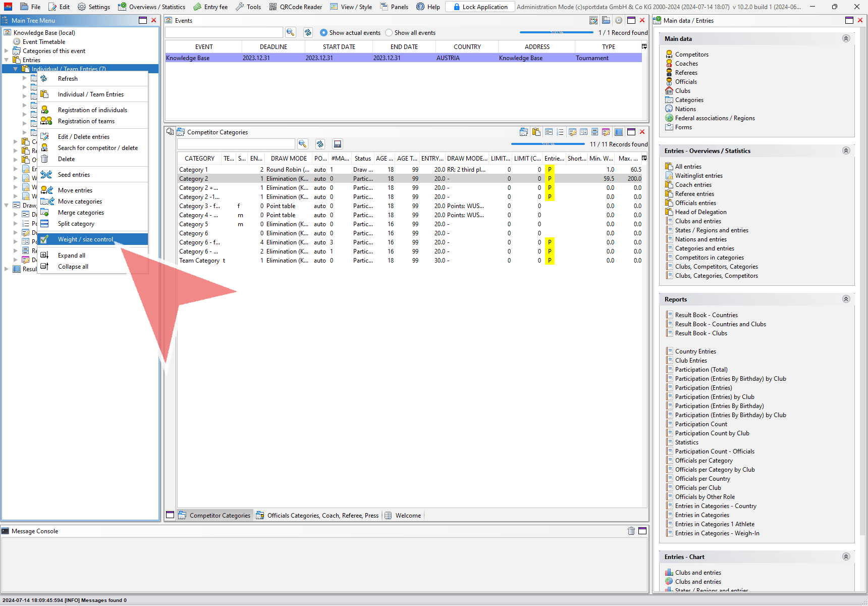The image size is (868, 606).
Task: Click the search icon in Competitor Categories
Action: [x=302, y=144]
